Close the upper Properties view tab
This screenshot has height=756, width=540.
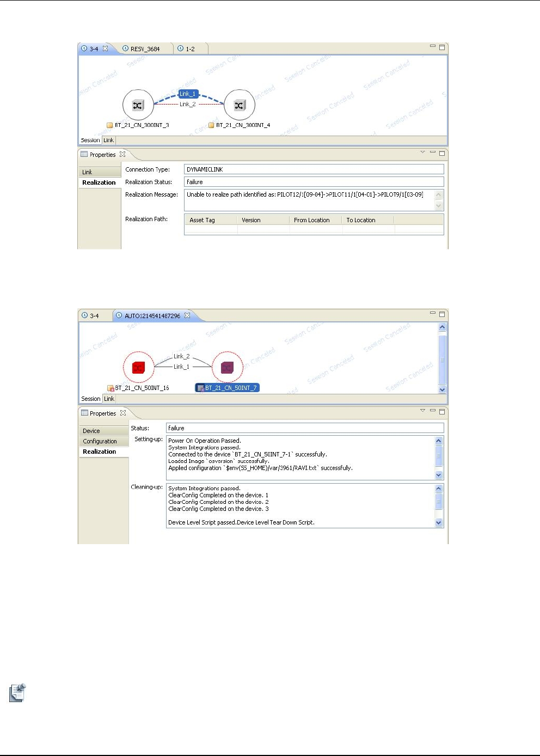(x=122, y=154)
